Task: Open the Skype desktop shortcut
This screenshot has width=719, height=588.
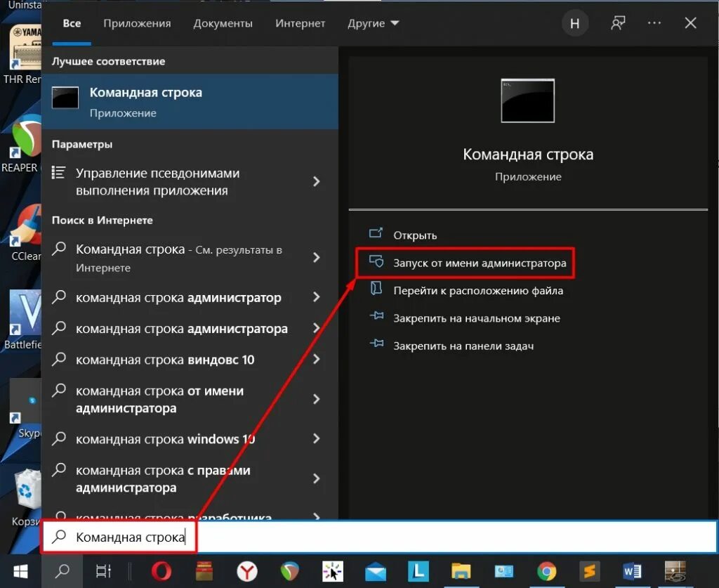Action: 27,408
